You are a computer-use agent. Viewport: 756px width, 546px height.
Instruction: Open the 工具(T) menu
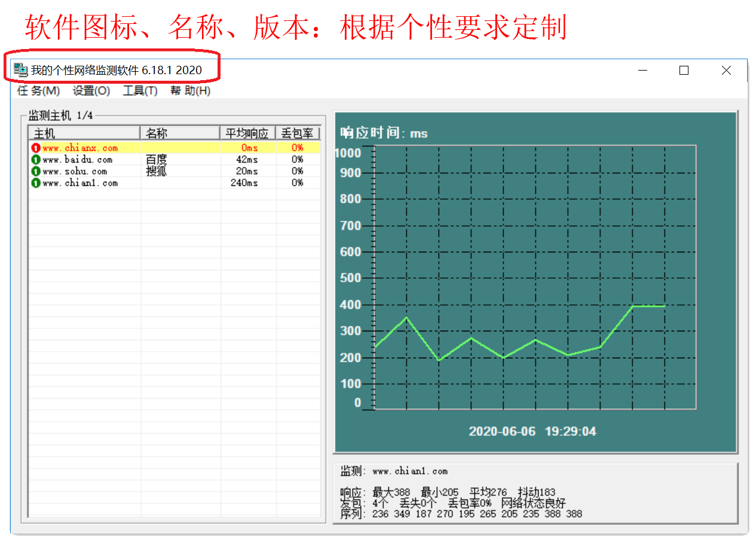tap(140, 91)
